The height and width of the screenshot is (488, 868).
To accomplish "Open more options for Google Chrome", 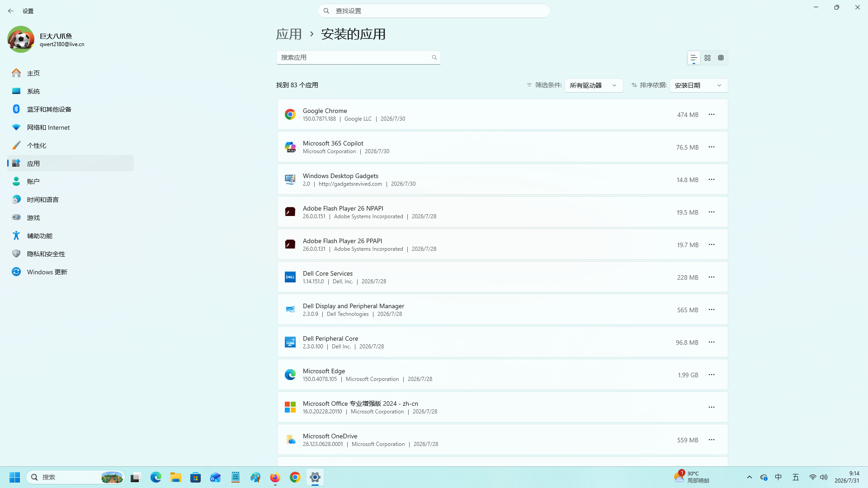I will [712, 114].
